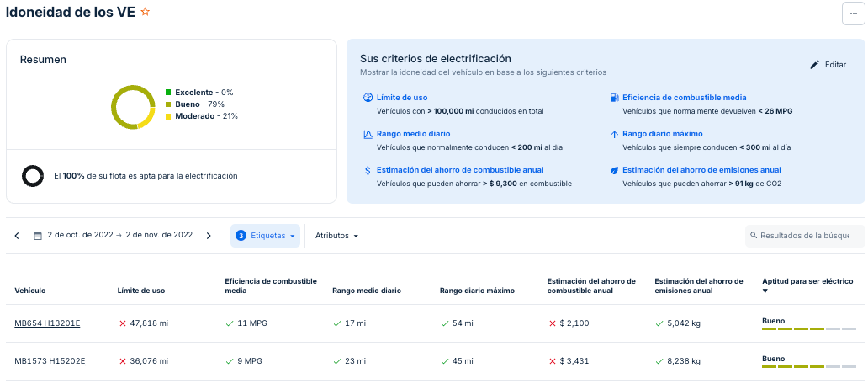Viewport: 868px width, 384px height.
Task: Click the Vehículo column header
Action: pos(30,291)
